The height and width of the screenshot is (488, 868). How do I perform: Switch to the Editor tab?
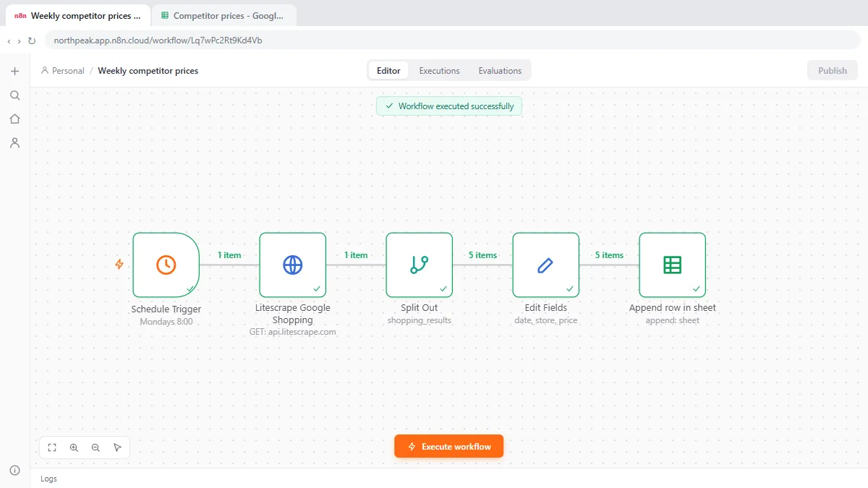point(388,71)
